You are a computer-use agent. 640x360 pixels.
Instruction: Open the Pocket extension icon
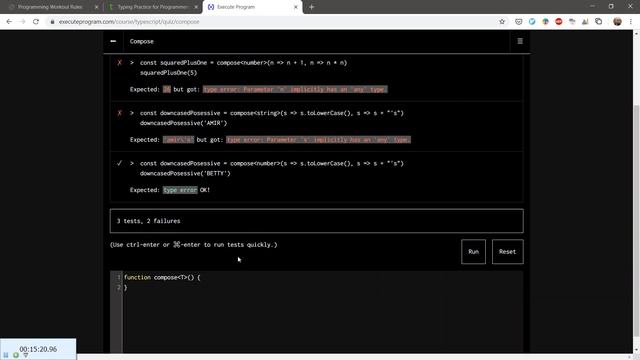(x=518, y=22)
